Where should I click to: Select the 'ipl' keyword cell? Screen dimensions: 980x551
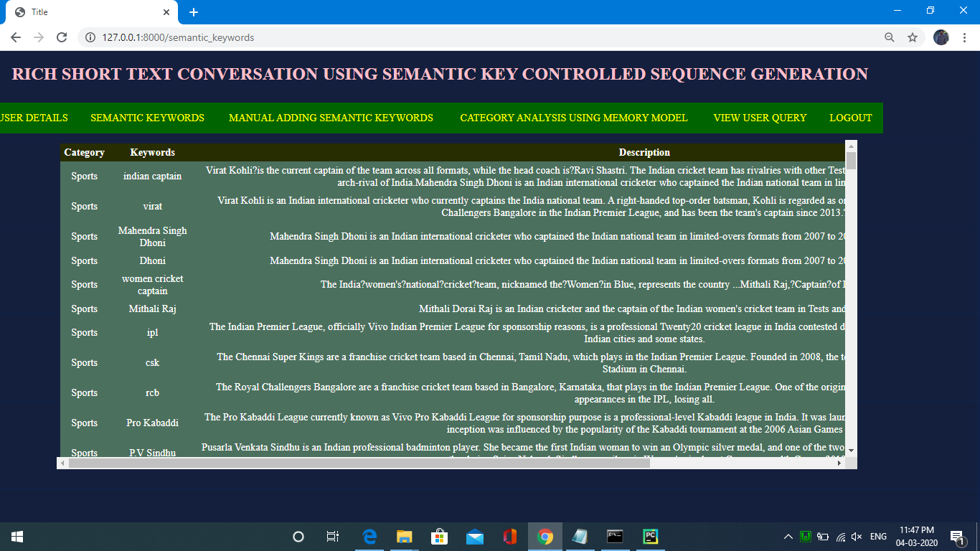tap(152, 332)
